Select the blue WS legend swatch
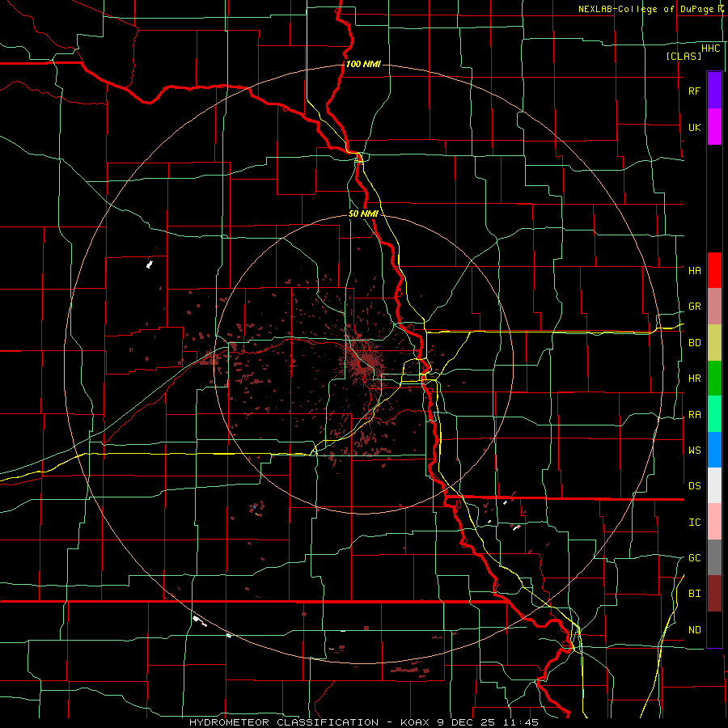Viewport: 728px width, 728px height. [714, 450]
